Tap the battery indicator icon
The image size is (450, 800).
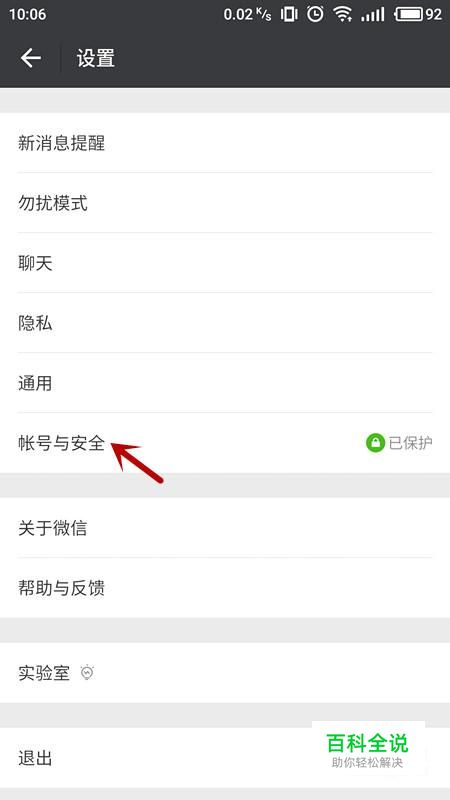[x=409, y=14]
